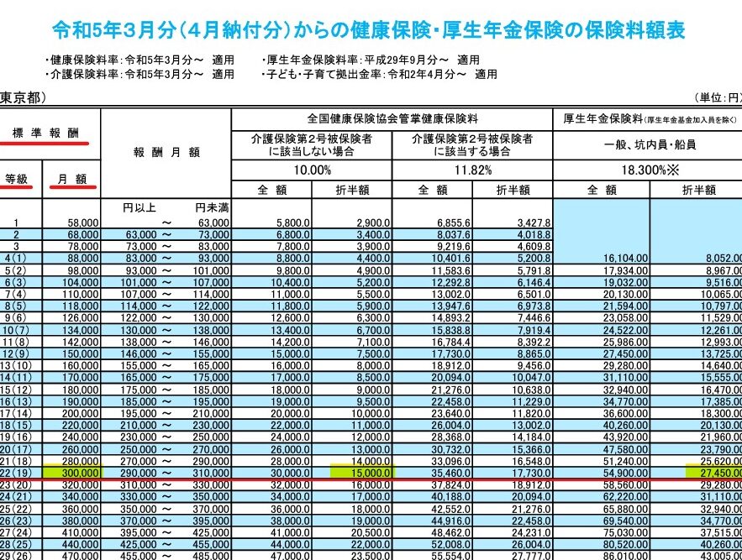This screenshot has height=560, width=742.
Task: Click the 11.82% rate cell
Action: [x=473, y=170]
